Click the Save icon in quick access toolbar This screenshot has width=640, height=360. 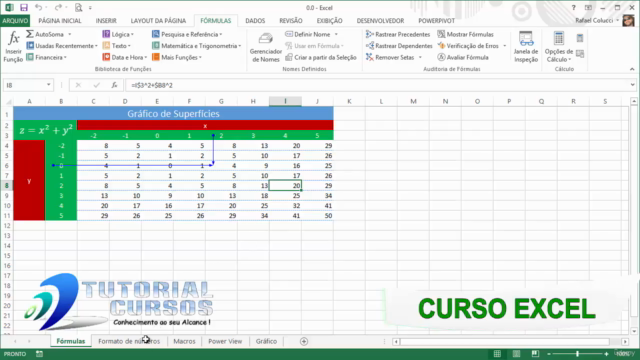point(24,7)
